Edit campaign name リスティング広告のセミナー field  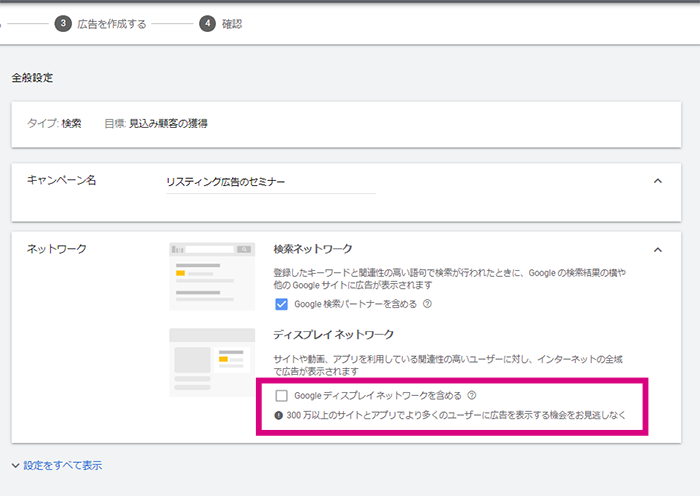pos(271,182)
